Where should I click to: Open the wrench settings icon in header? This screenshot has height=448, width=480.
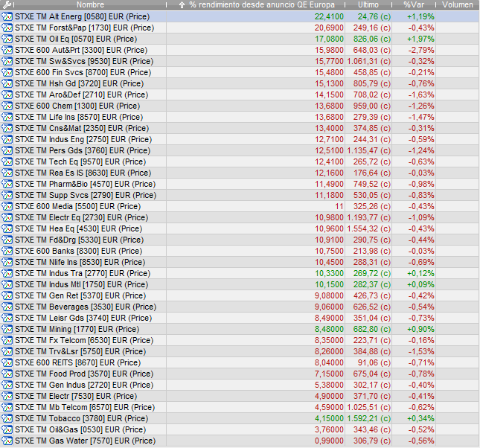click(7, 5)
